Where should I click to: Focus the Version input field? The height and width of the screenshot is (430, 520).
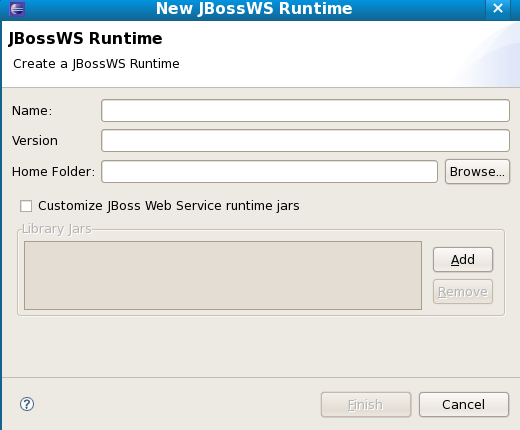(x=305, y=141)
